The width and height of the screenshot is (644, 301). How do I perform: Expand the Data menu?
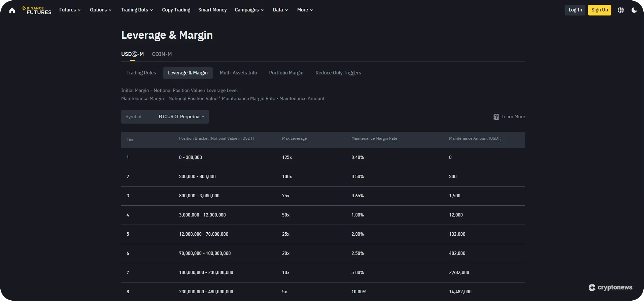click(x=280, y=10)
